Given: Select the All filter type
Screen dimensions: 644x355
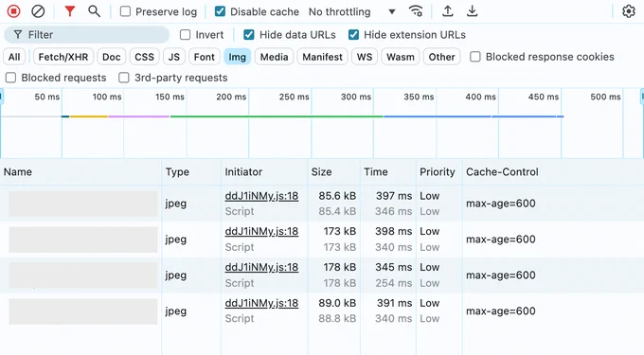Looking at the screenshot, I should click(x=14, y=57).
